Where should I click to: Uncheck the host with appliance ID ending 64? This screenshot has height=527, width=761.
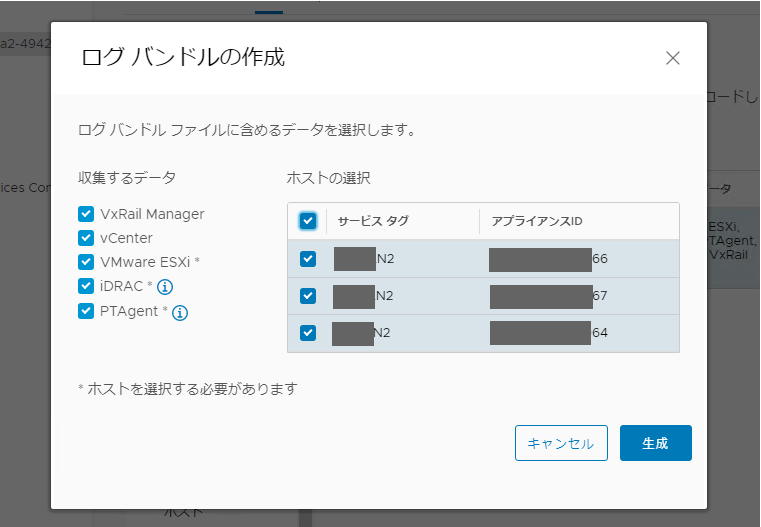[x=308, y=333]
